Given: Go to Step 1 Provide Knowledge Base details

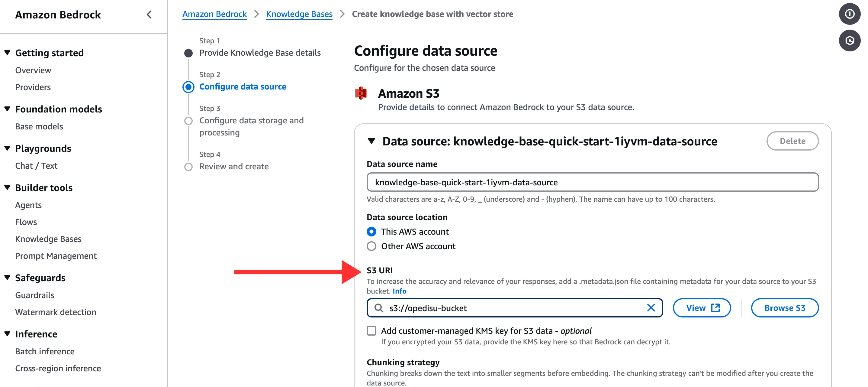Looking at the screenshot, I should tap(259, 53).
